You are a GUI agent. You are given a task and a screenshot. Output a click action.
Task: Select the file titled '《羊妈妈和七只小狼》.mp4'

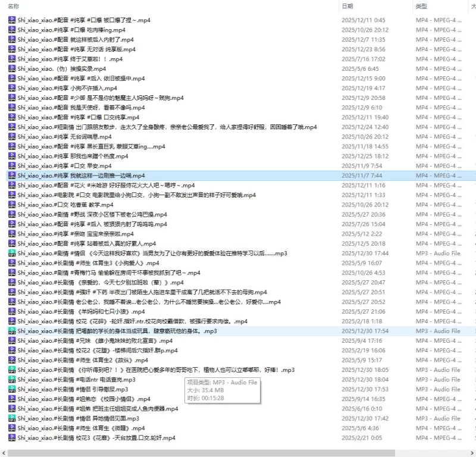point(81,312)
